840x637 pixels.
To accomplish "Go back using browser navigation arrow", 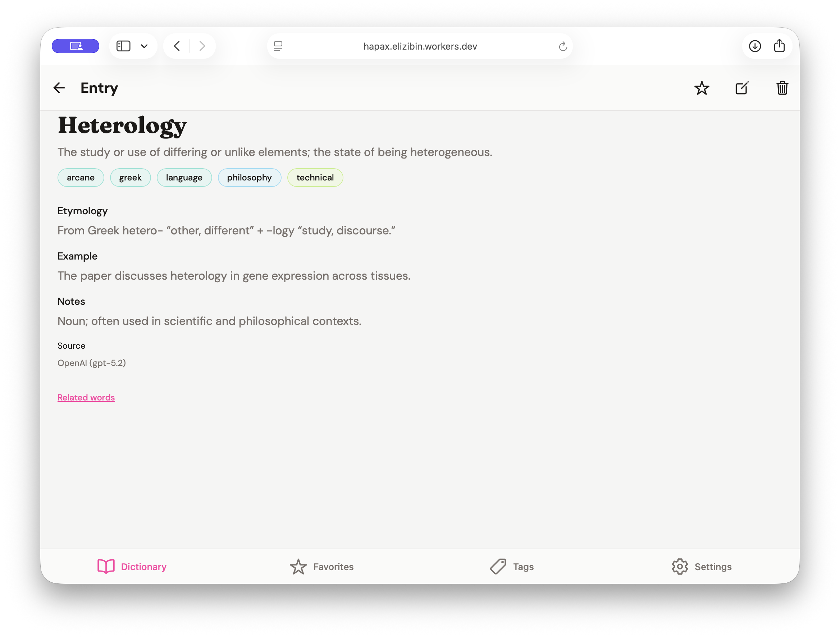I will [176, 46].
